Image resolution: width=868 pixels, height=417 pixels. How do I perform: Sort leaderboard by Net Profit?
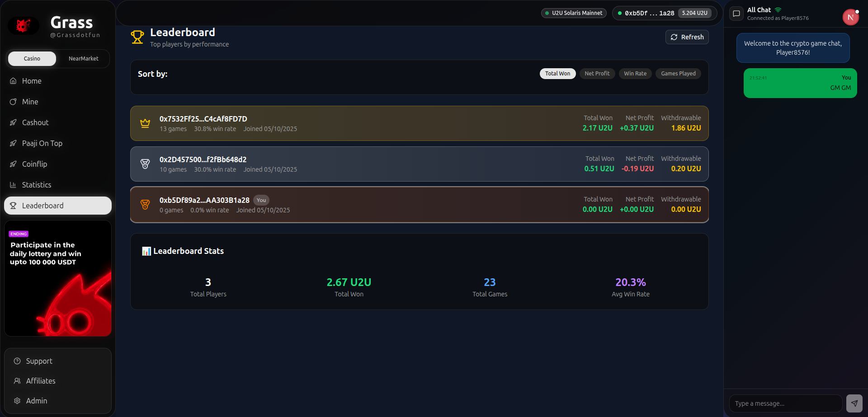[597, 74]
